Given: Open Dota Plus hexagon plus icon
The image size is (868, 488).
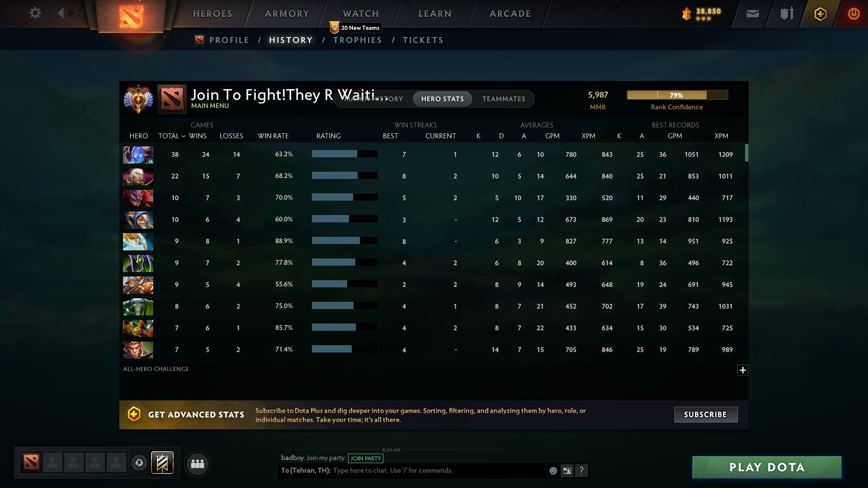Looking at the screenshot, I should (x=820, y=14).
